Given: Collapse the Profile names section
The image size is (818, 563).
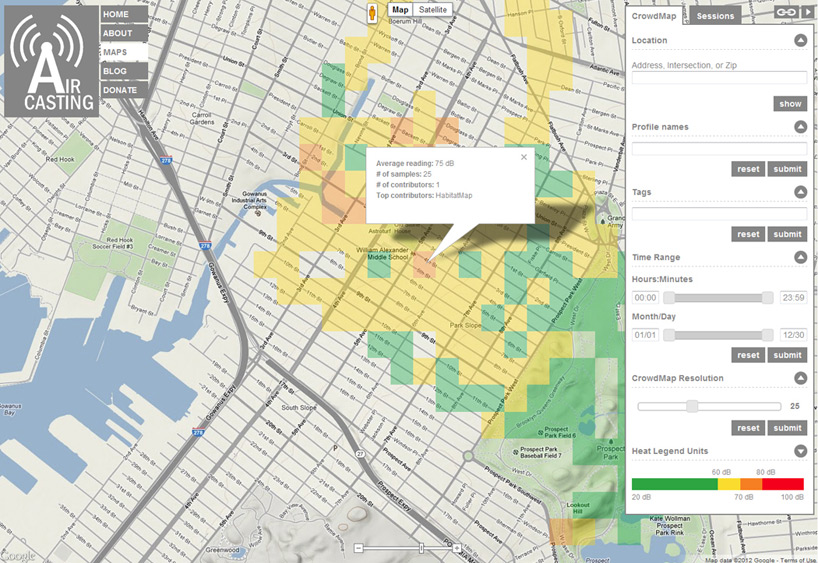Looking at the screenshot, I should pyautogui.click(x=800, y=127).
